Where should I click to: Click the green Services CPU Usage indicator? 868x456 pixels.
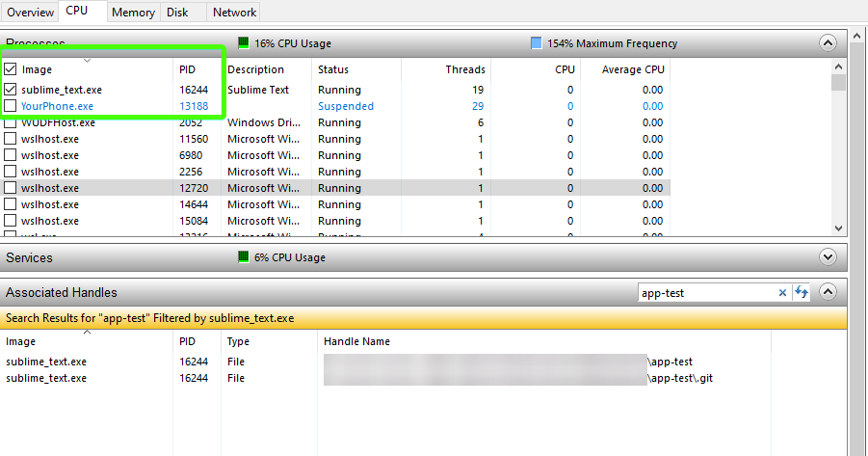tap(244, 257)
